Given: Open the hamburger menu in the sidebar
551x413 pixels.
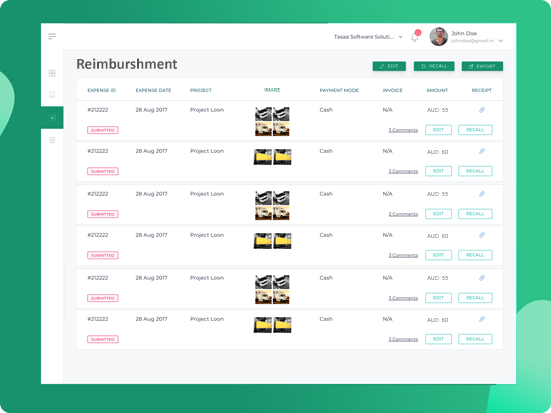Looking at the screenshot, I should [x=52, y=36].
